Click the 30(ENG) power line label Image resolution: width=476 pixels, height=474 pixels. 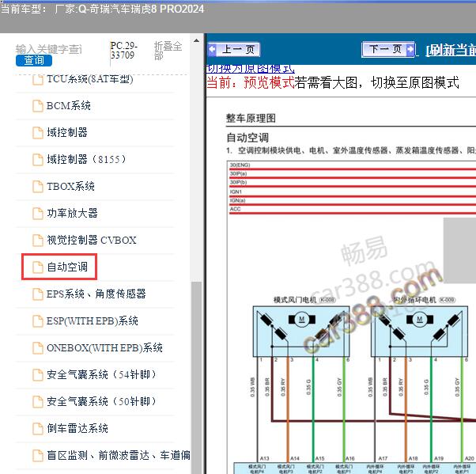(240, 165)
